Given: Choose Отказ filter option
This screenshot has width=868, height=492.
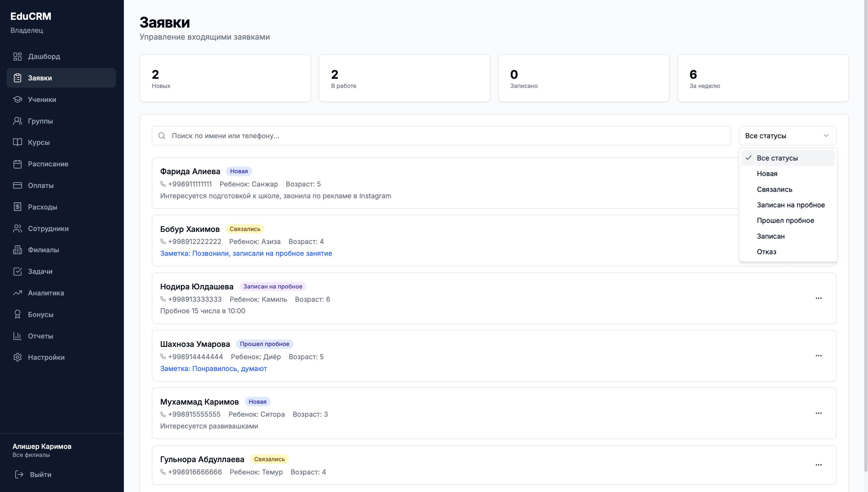Looking at the screenshot, I should coord(788,252).
